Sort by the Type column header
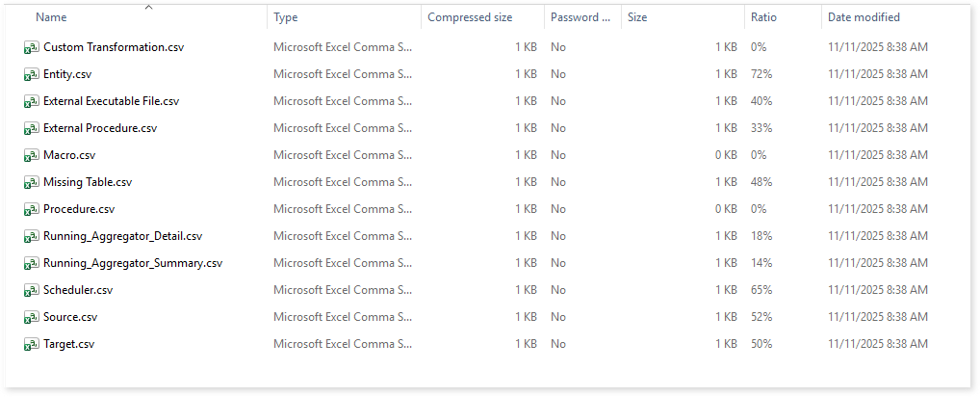Image resolution: width=980 pixels, height=397 pixels. (x=286, y=17)
